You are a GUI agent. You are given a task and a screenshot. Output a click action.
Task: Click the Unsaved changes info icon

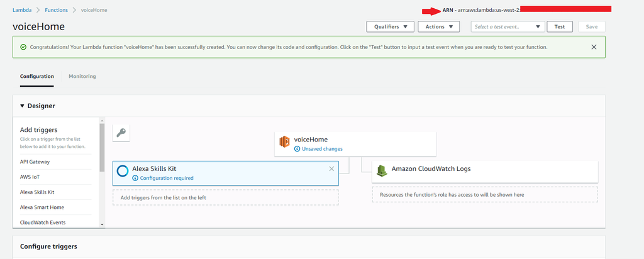tap(297, 149)
